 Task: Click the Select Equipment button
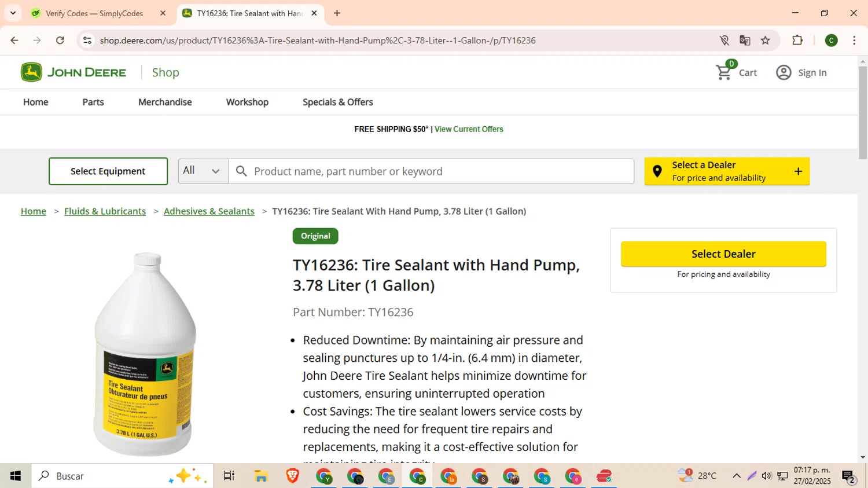point(108,171)
